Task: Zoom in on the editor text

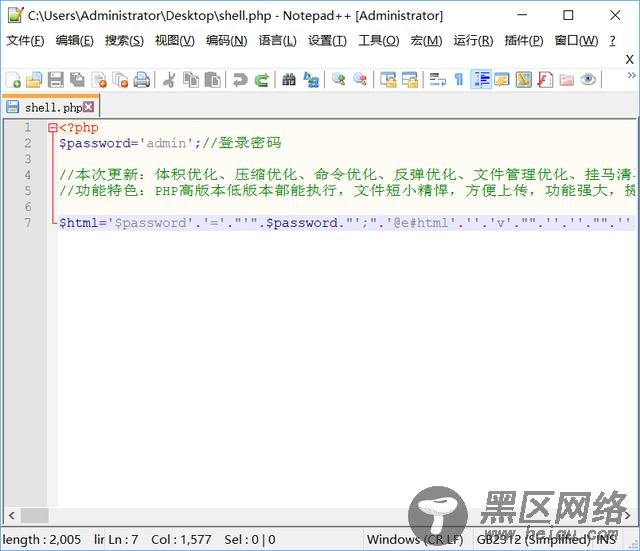Action: tap(338, 79)
